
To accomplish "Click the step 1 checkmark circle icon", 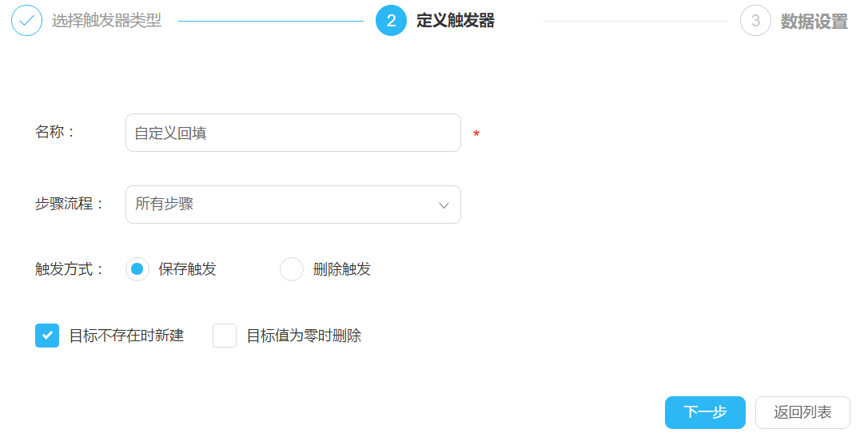I will coord(26,21).
